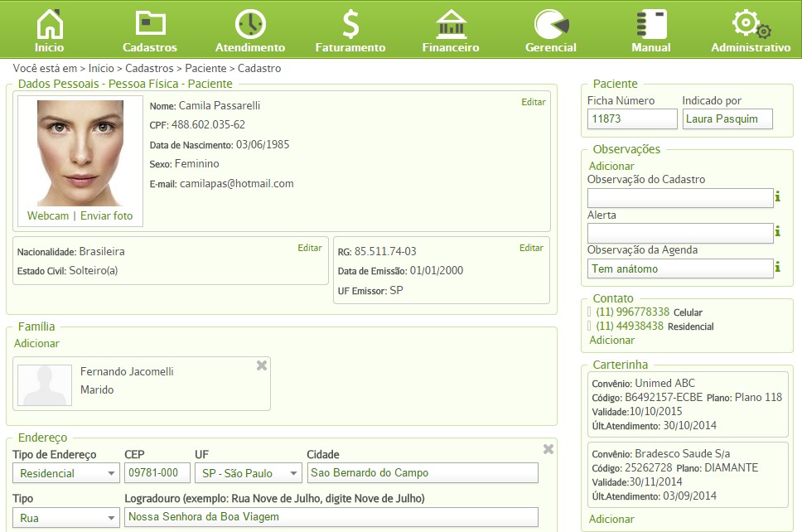Image resolution: width=802 pixels, height=532 pixels.
Task: Open the Faturamento dollar icon
Action: click(350, 24)
